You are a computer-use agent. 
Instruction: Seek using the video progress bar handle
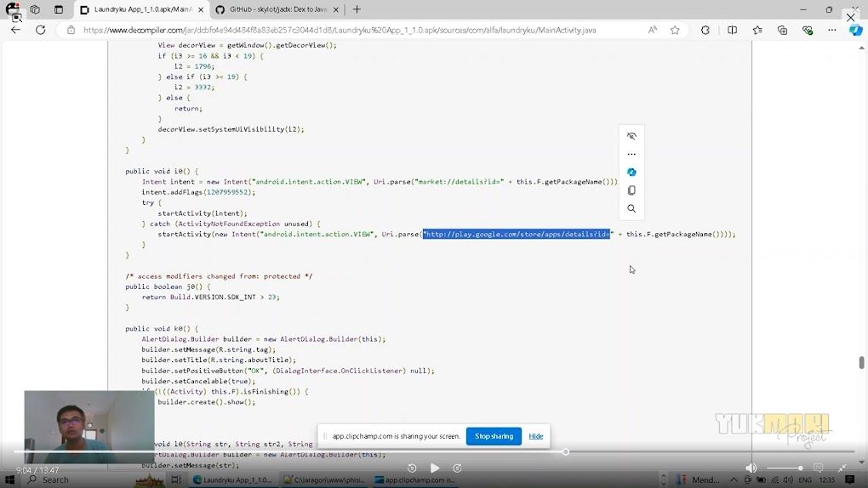[565, 452]
